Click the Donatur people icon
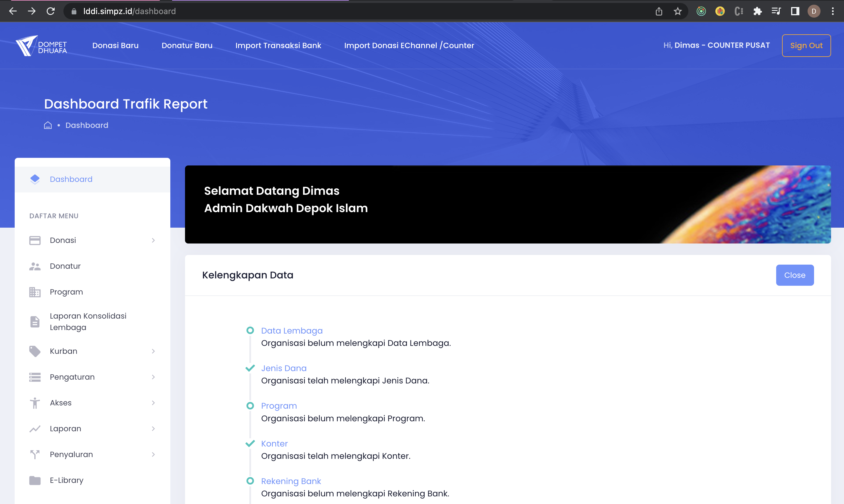This screenshot has height=504, width=844. pos(35,266)
